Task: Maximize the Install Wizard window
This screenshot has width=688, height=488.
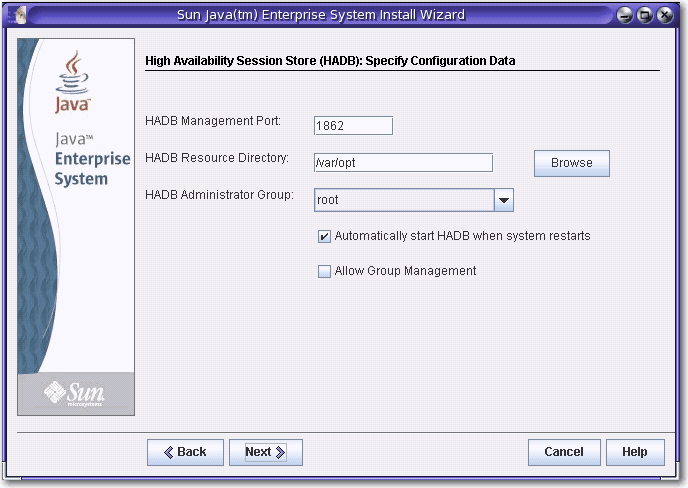Action: 645,15
